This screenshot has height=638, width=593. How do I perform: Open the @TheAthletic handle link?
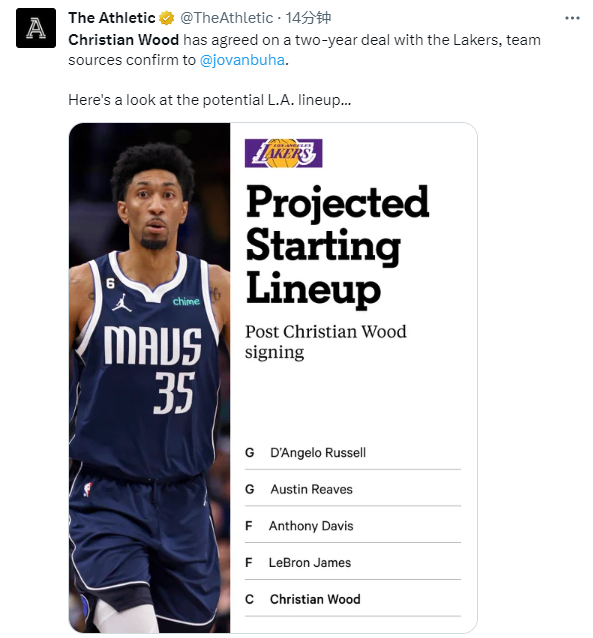pos(226,18)
